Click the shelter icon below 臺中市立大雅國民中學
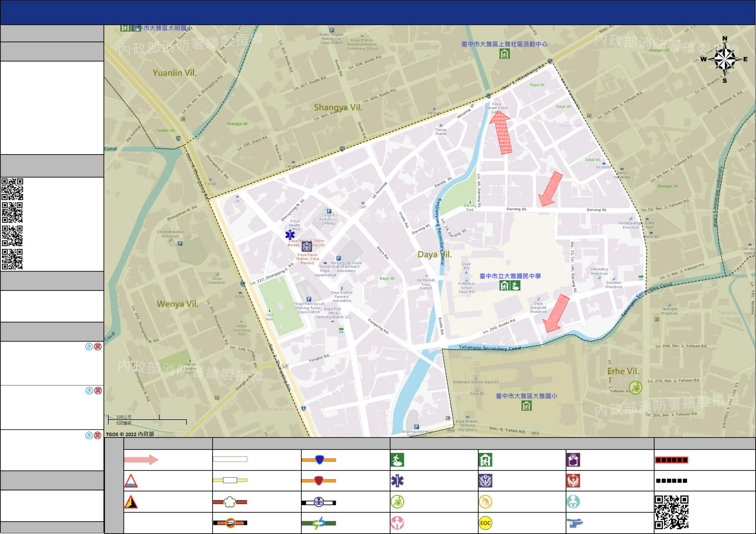 coord(504,286)
